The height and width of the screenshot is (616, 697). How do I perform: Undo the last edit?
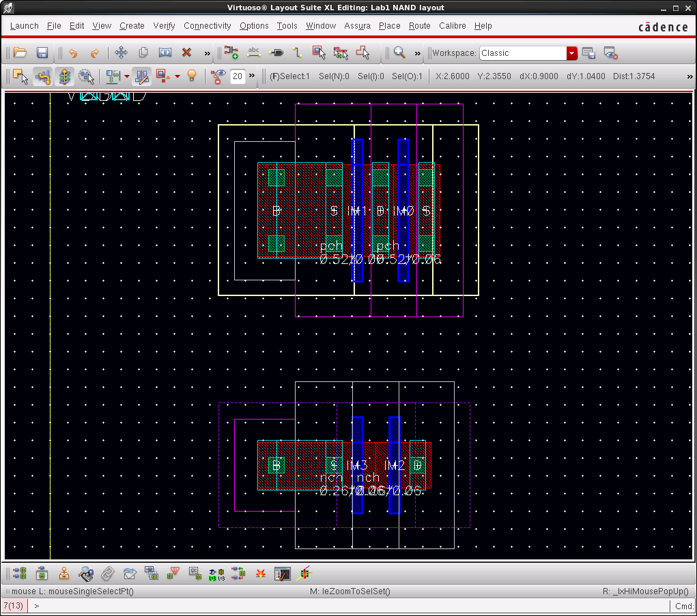pyautogui.click(x=73, y=53)
